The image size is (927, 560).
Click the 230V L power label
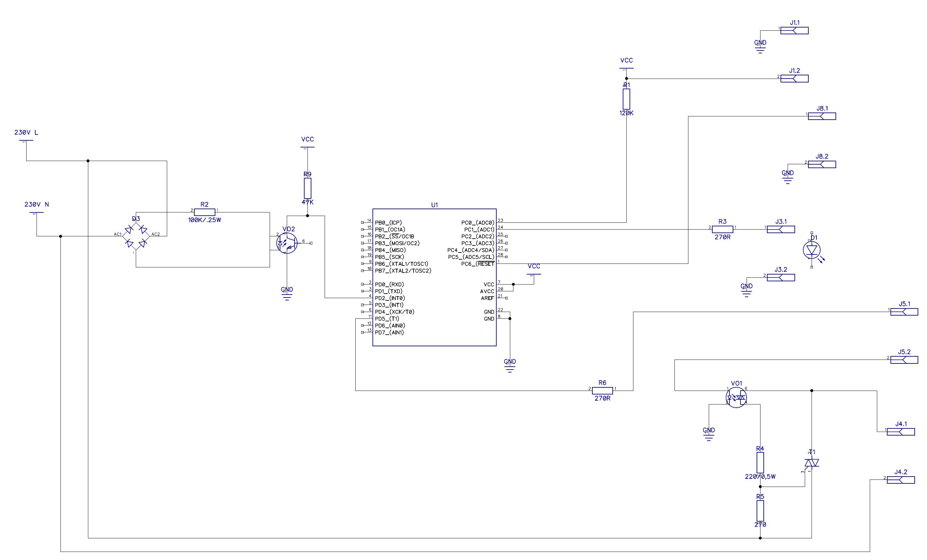tap(26, 132)
